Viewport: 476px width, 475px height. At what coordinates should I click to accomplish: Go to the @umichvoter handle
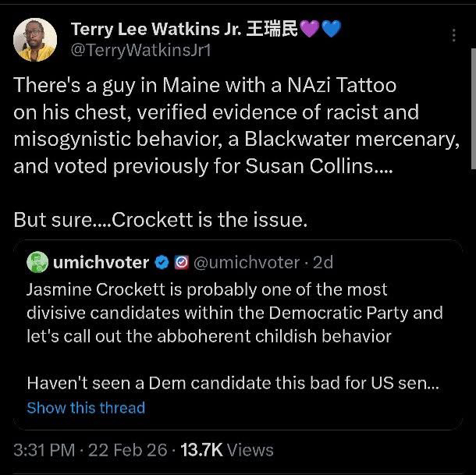coord(243,263)
